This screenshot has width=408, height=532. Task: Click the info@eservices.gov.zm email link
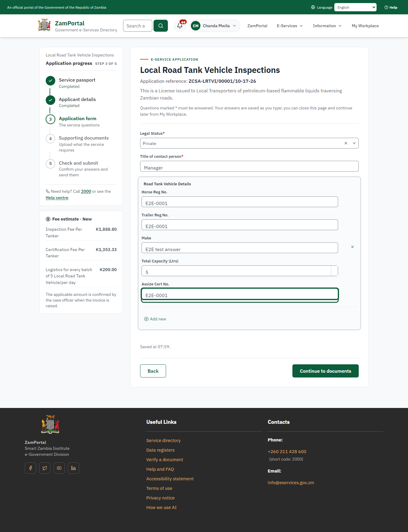(291, 483)
